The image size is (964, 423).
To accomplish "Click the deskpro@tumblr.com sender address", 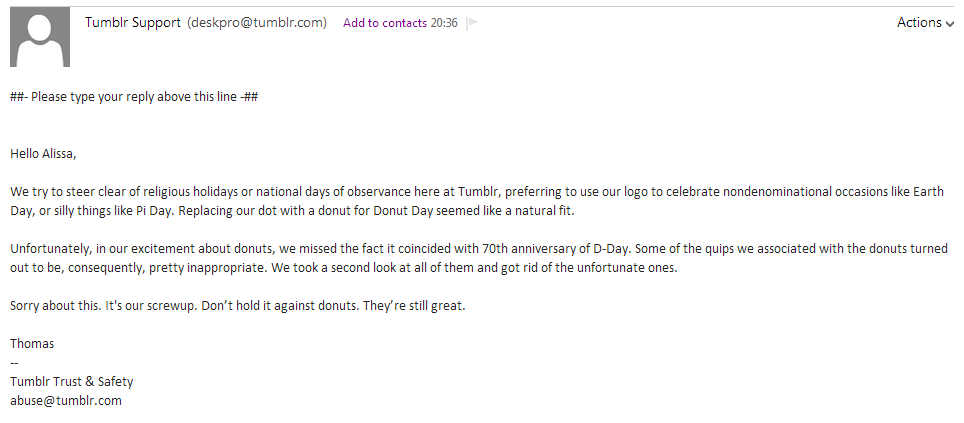I will [x=257, y=23].
